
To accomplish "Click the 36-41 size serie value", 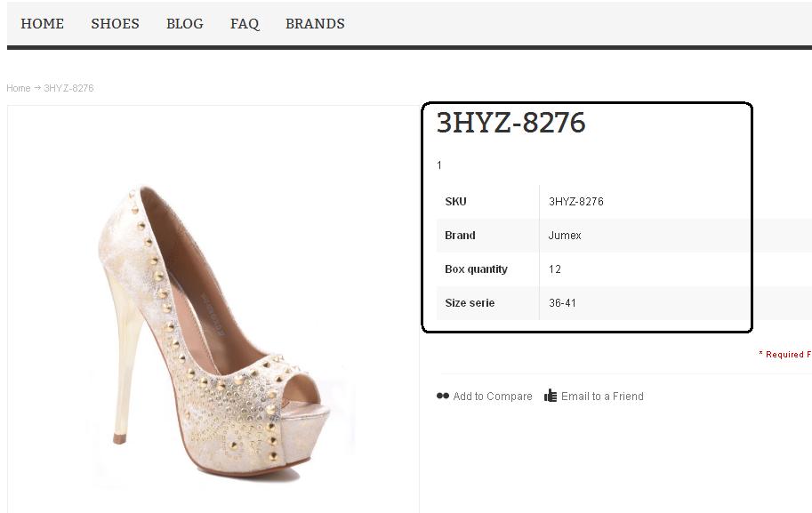I will pyautogui.click(x=562, y=303).
